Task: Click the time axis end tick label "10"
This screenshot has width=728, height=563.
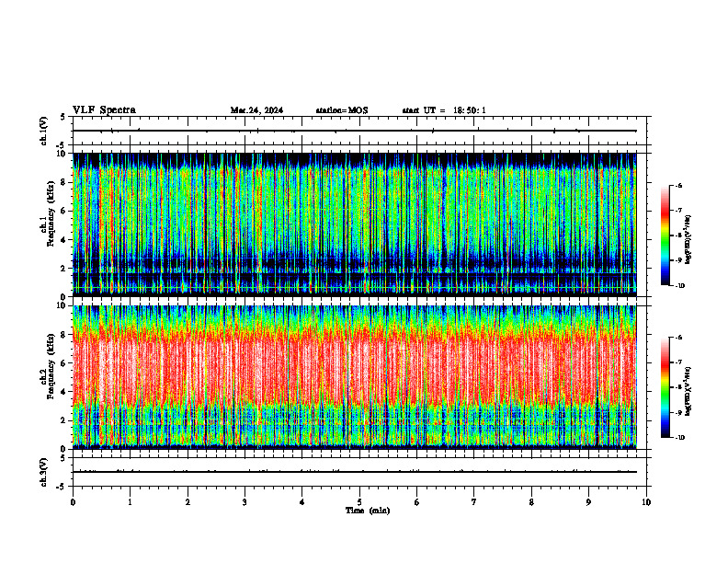Action: (646, 502)
